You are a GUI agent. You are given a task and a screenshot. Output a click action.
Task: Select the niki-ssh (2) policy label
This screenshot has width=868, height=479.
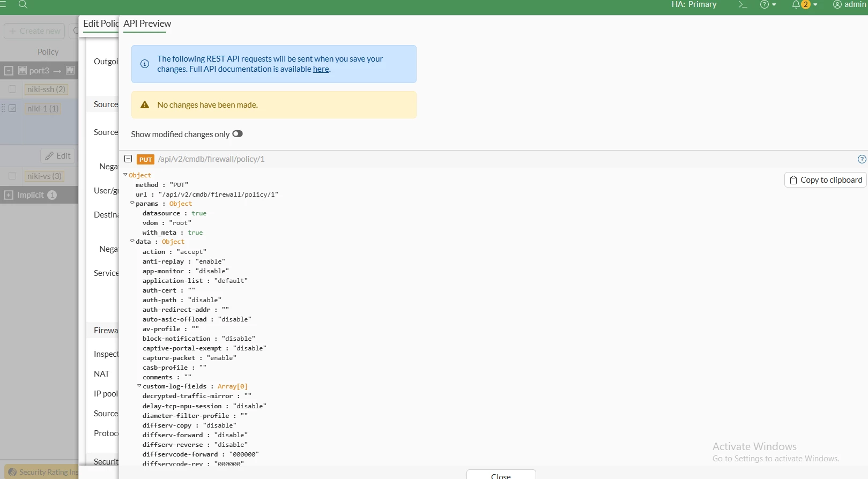(46, 89)
